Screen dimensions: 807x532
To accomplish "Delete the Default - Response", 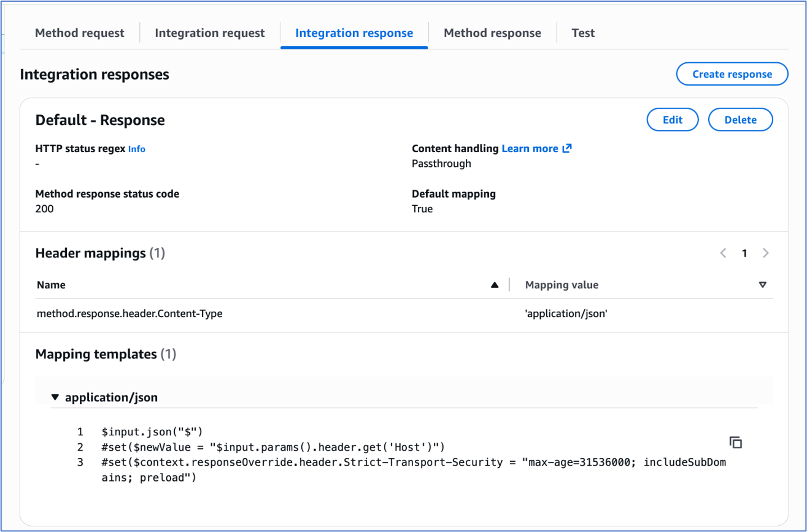I will click(x=740, y=119).
